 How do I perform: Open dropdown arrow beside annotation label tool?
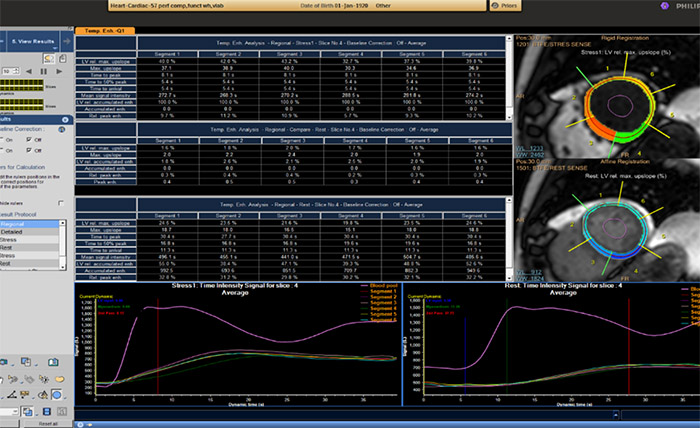(33, 397)
